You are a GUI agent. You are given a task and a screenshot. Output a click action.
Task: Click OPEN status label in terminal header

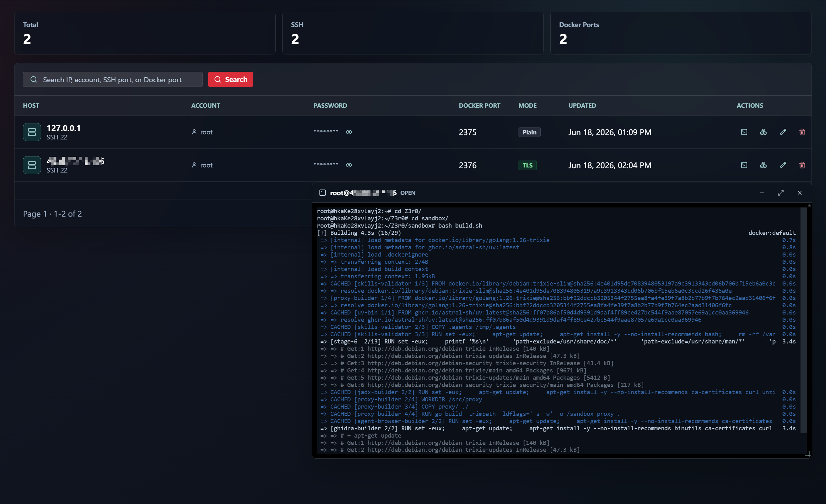[x=408, y=193]
